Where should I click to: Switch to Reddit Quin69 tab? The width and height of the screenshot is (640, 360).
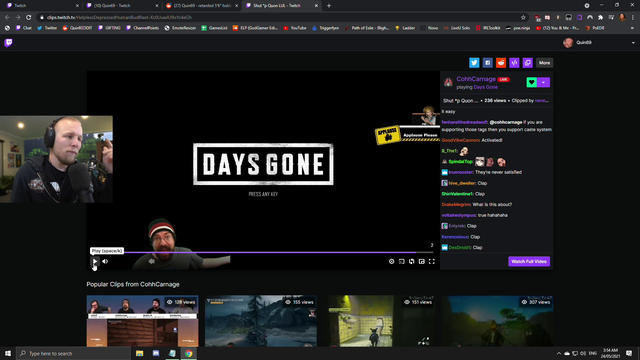201,5
